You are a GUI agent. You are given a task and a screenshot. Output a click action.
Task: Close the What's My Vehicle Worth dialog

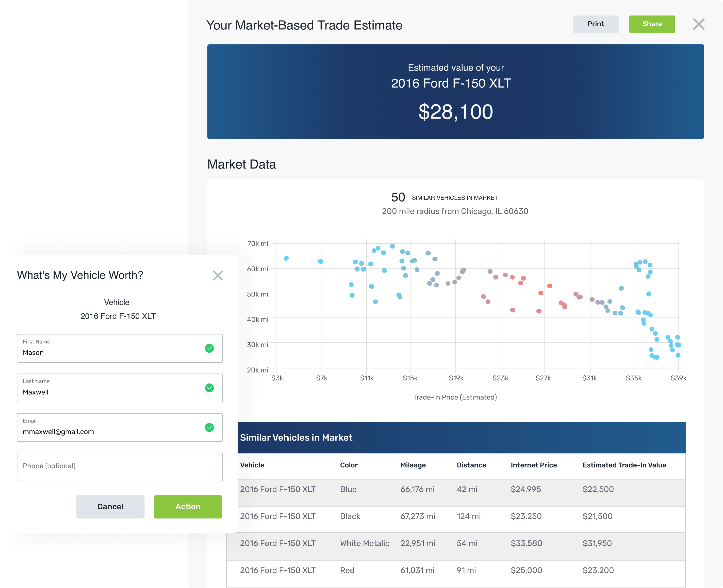point(218,275)
